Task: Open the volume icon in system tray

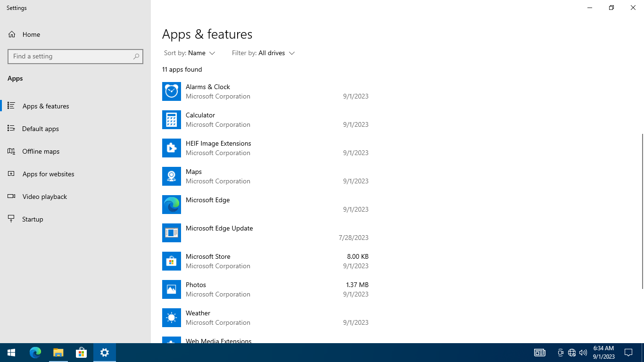Action: click(x=583, y=353)
